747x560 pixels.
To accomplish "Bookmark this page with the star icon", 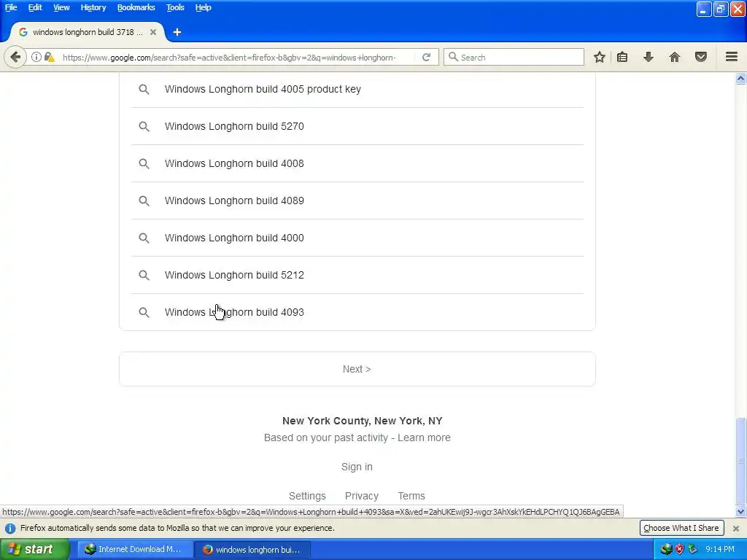I will tap(600, 57).
